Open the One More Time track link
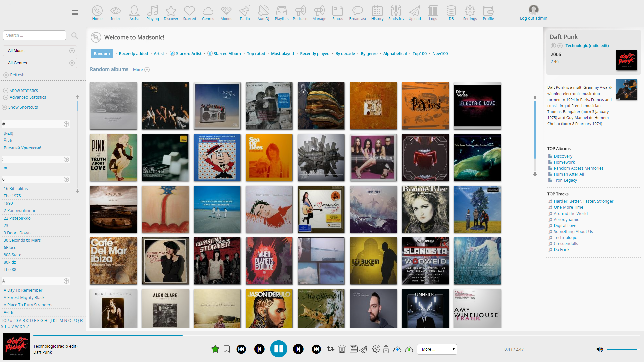Screen dimensions: 644x362 tap(568, 207)
